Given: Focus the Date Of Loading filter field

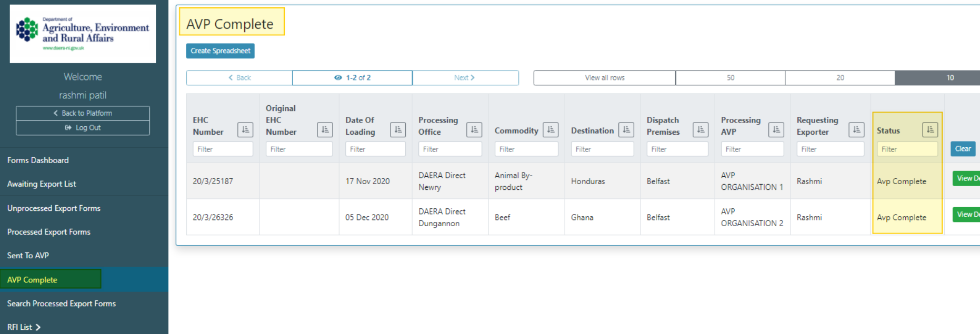Looking at the screenshot, I should click(375, 149).
